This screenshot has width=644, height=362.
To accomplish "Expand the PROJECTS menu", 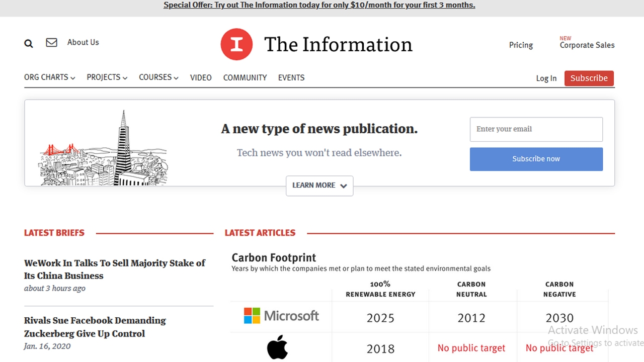I will (x=107, y=77).
